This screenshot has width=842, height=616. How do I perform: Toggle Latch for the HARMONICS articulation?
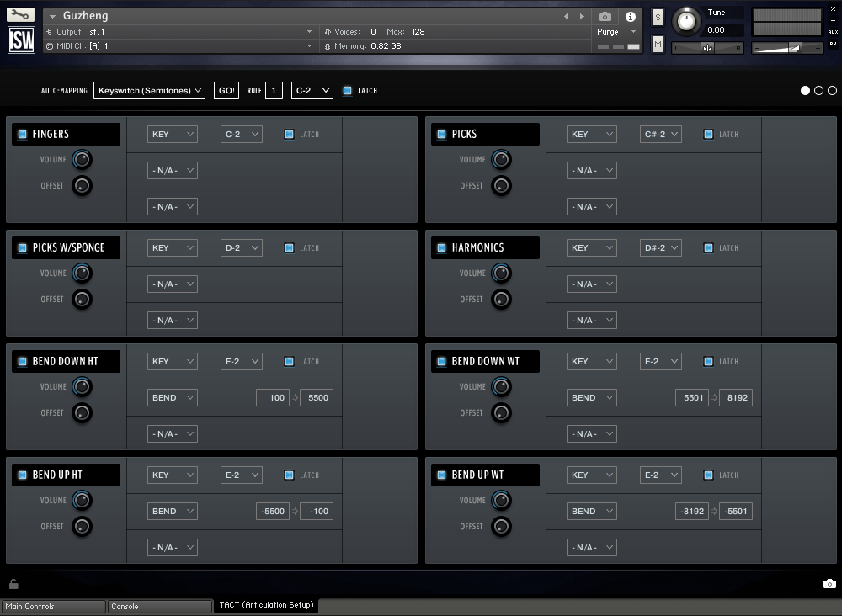[x=708, y=248]
